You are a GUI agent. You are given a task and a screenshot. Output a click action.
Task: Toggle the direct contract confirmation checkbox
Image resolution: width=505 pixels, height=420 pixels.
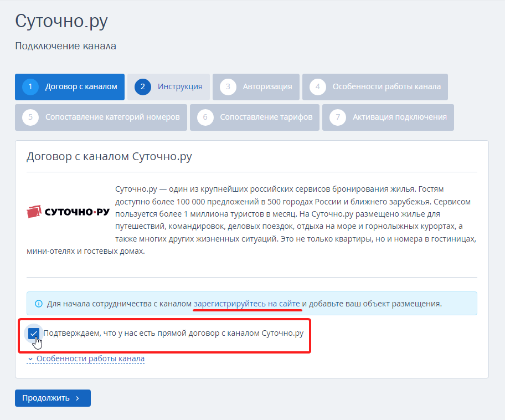33,334
